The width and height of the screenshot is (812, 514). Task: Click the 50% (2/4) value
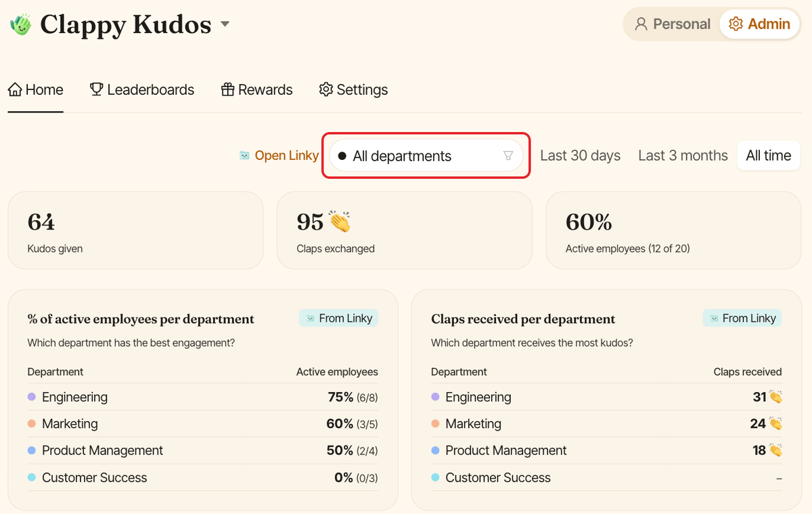tap(352, 451)
